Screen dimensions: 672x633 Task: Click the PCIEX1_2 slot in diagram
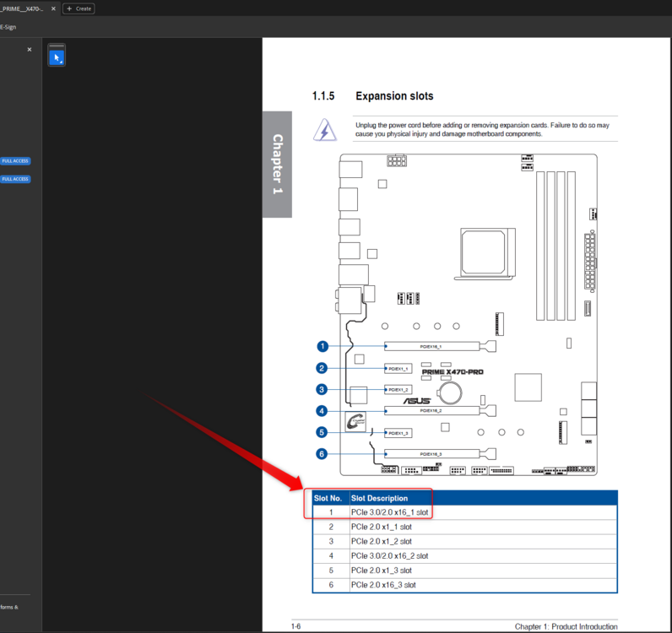pos(398,390)
